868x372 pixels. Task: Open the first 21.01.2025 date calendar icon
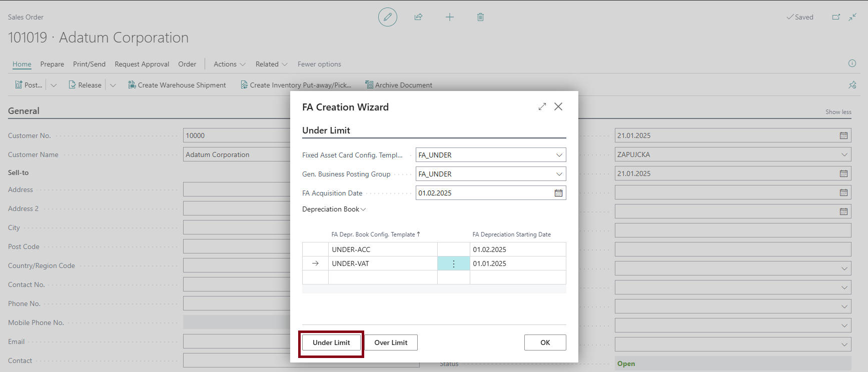843,135
